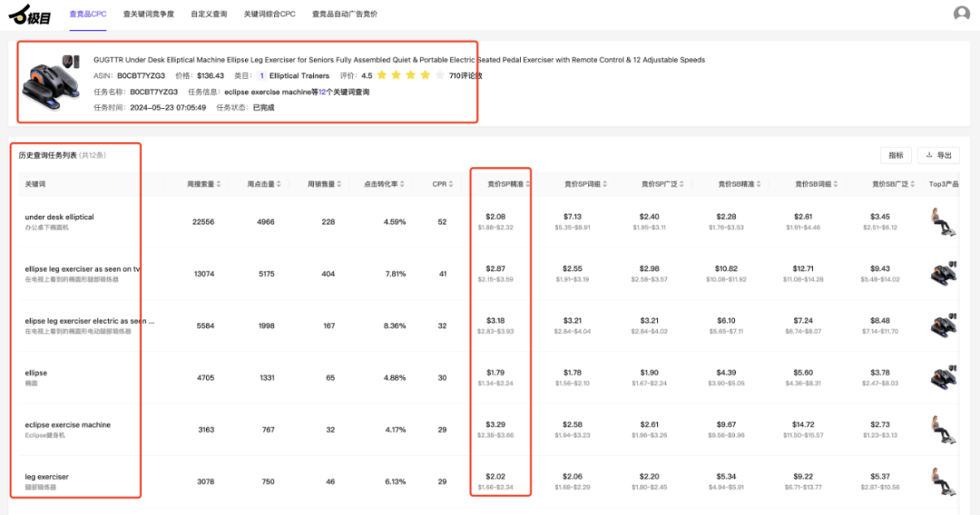Open the user avatar profile icon
This screenshot has width=980, height=515.
(961, 14)
